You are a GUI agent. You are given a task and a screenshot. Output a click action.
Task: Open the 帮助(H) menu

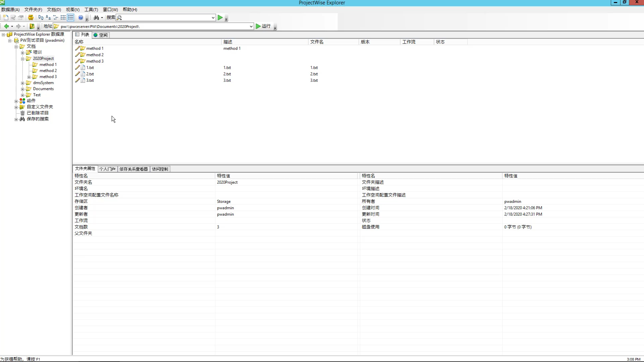130,9
